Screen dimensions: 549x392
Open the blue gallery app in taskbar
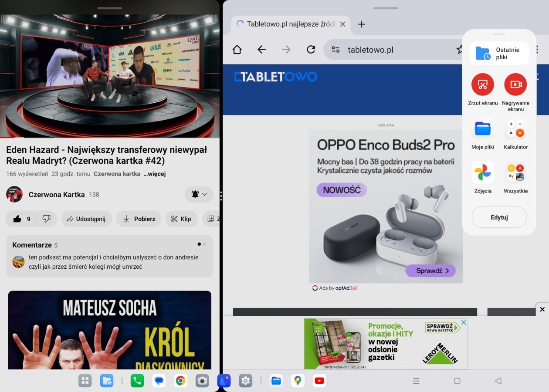pos(224,381)
